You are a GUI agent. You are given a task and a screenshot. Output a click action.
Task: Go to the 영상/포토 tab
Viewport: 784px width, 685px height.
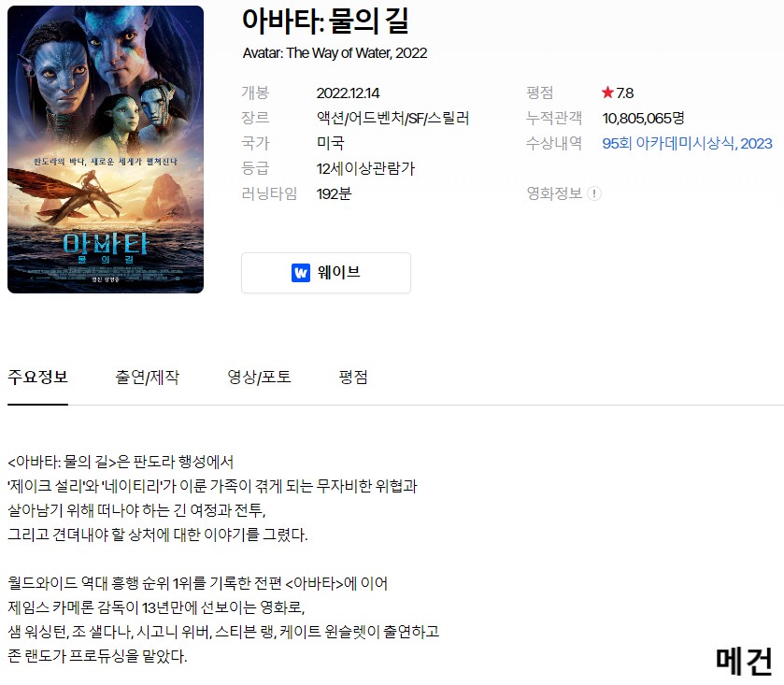[259, 377]
